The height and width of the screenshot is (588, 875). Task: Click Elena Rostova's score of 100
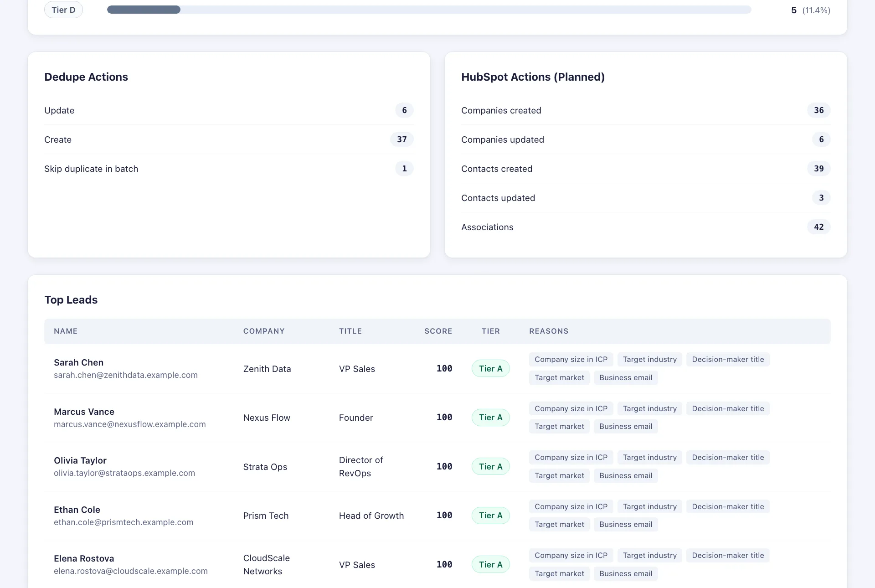tap(444, 565)
